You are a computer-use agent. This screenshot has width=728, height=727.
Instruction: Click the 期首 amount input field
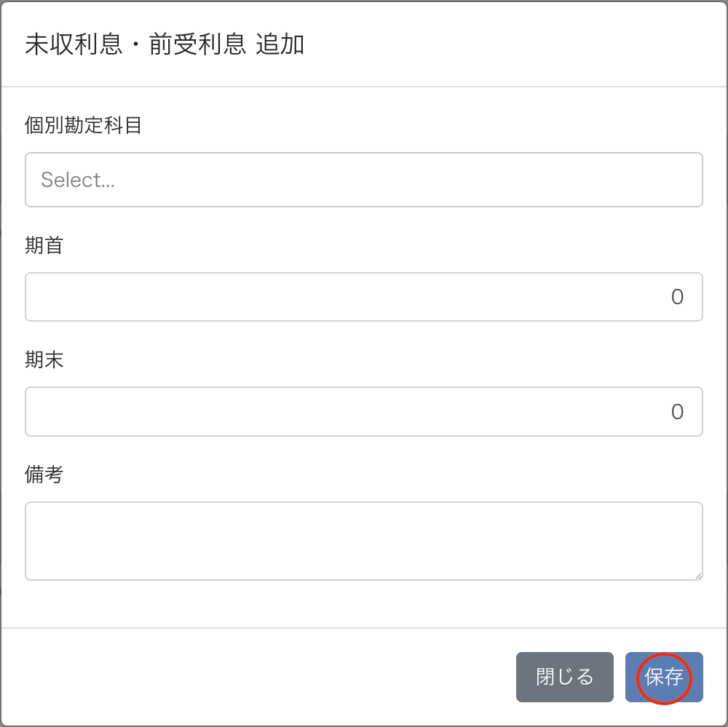pyautogui.click(x=363, y=297)
